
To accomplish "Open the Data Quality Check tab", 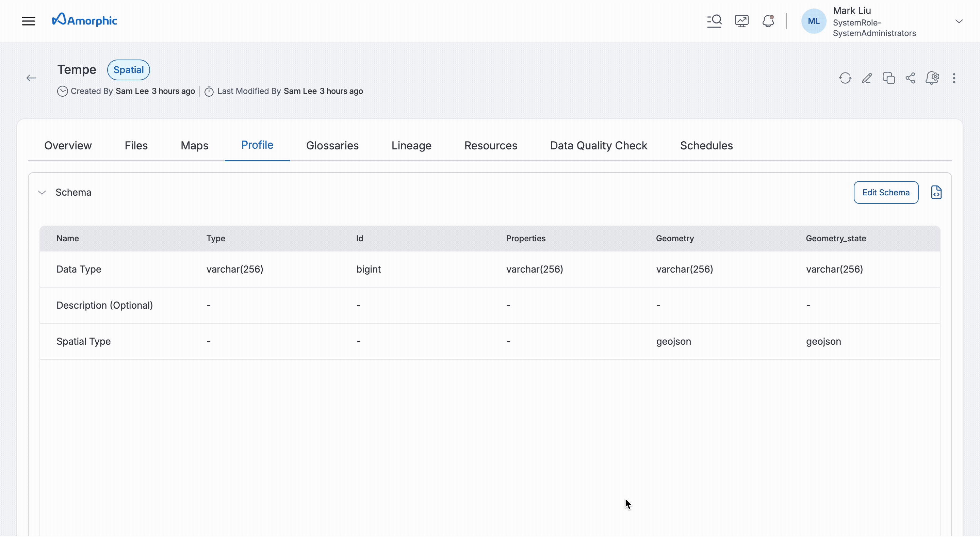I will point(599,146).
